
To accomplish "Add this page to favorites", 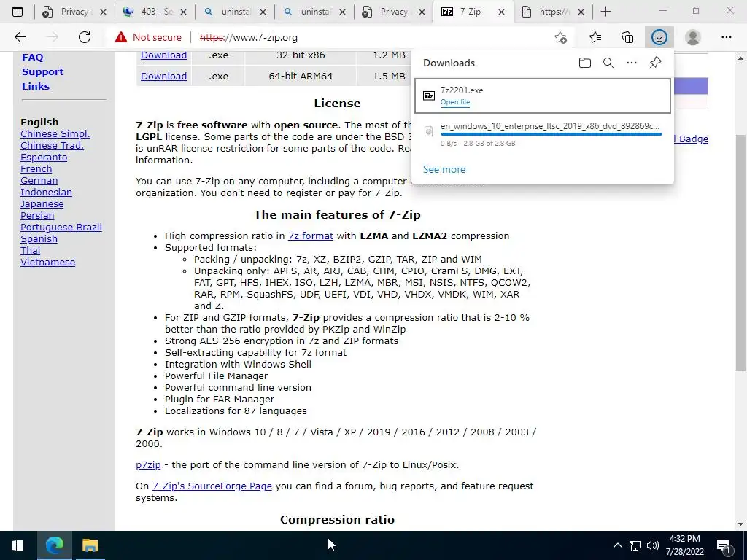I will (561, 37).
